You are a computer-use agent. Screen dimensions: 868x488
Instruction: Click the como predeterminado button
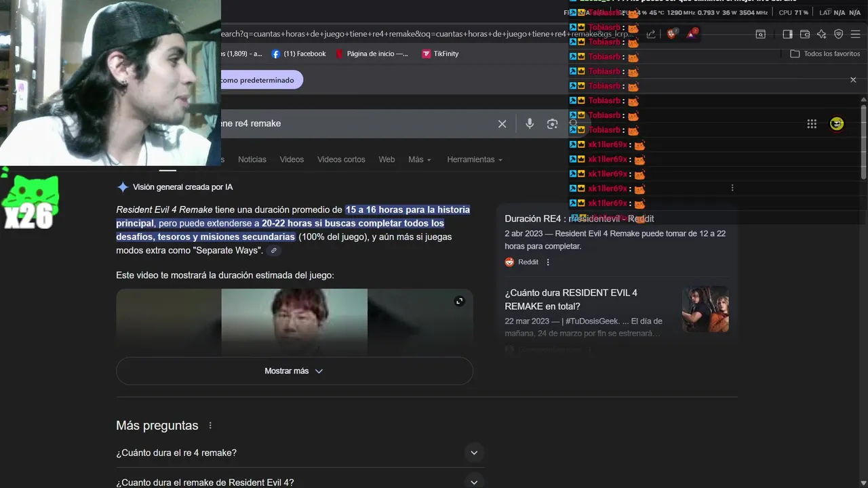261,80
